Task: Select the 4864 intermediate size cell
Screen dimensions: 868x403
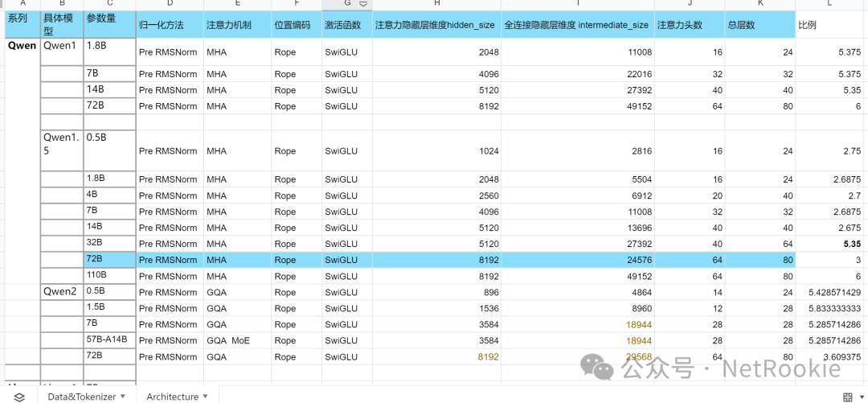Action: coord(578,292)
